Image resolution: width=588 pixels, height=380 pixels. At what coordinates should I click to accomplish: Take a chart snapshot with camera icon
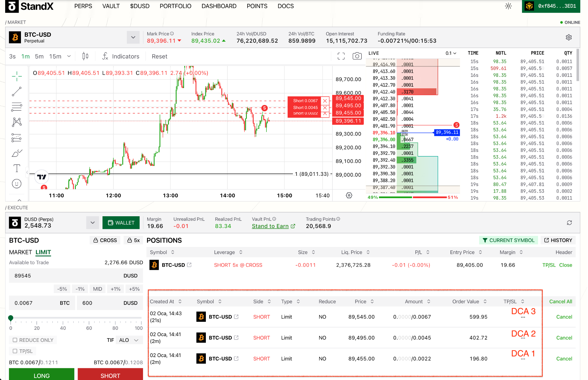(x=357, y=56)
